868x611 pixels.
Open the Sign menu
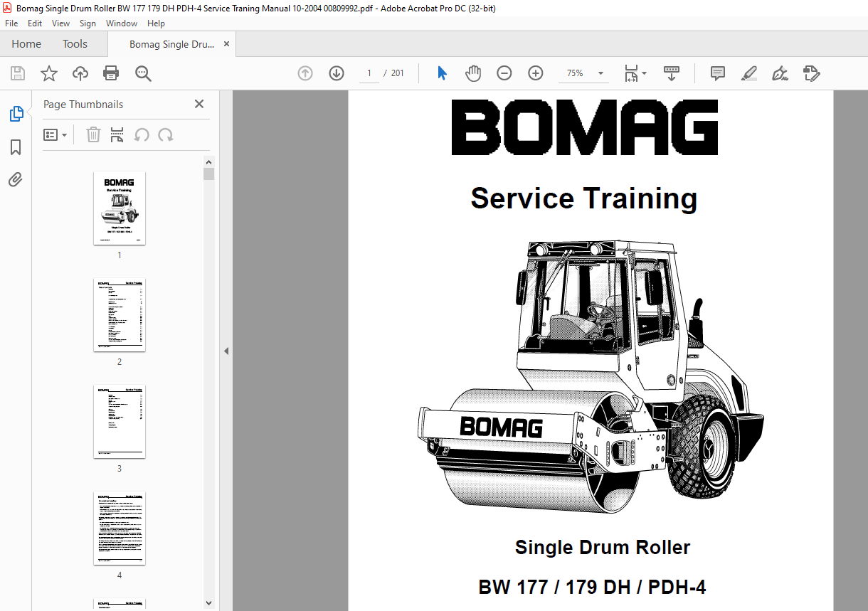click(x=88, y=23)
